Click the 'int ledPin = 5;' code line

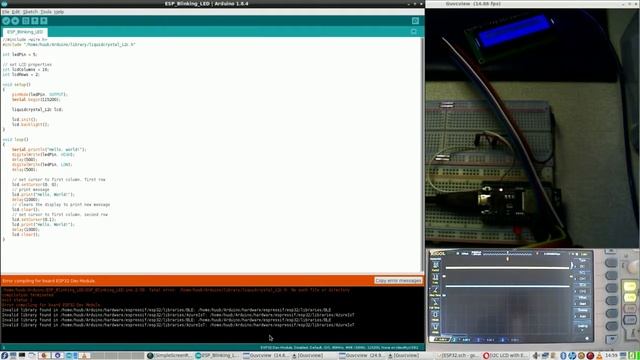[19, 54]
